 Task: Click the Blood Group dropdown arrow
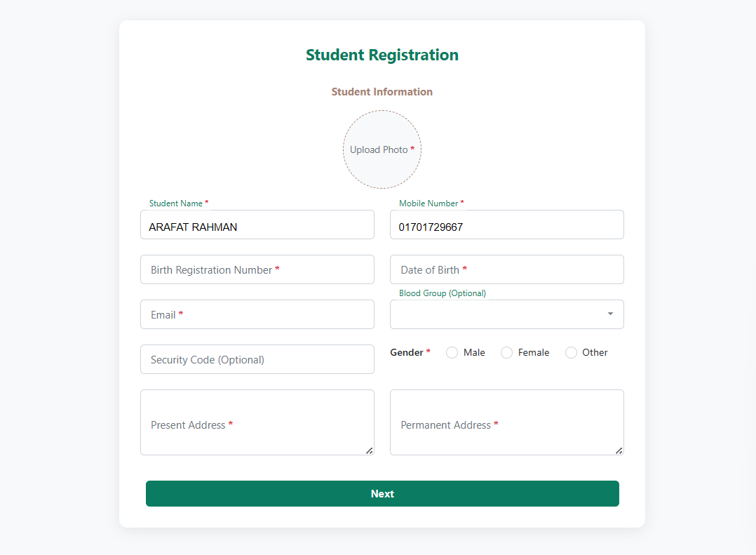click(610, 314)
